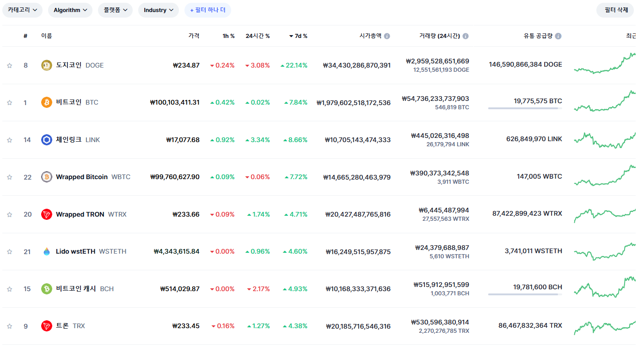
Task: Sort by the 가격 column header
Action: (x=194, y=36)
